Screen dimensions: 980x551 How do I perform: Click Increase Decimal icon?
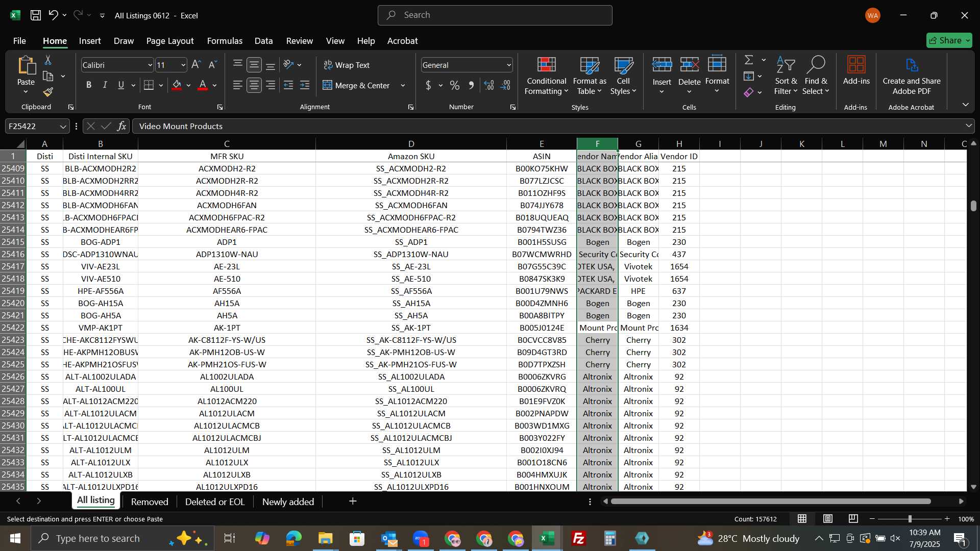[489, 85]
